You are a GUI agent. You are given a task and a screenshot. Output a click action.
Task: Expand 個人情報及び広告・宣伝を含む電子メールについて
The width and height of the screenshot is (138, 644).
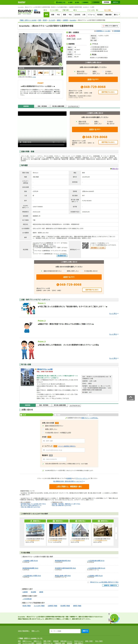click(69, 481)
